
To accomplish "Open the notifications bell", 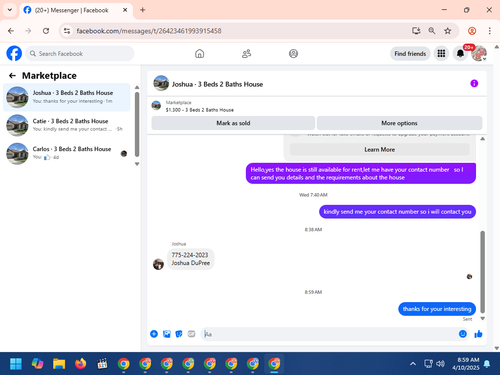I will coord(460,53).
